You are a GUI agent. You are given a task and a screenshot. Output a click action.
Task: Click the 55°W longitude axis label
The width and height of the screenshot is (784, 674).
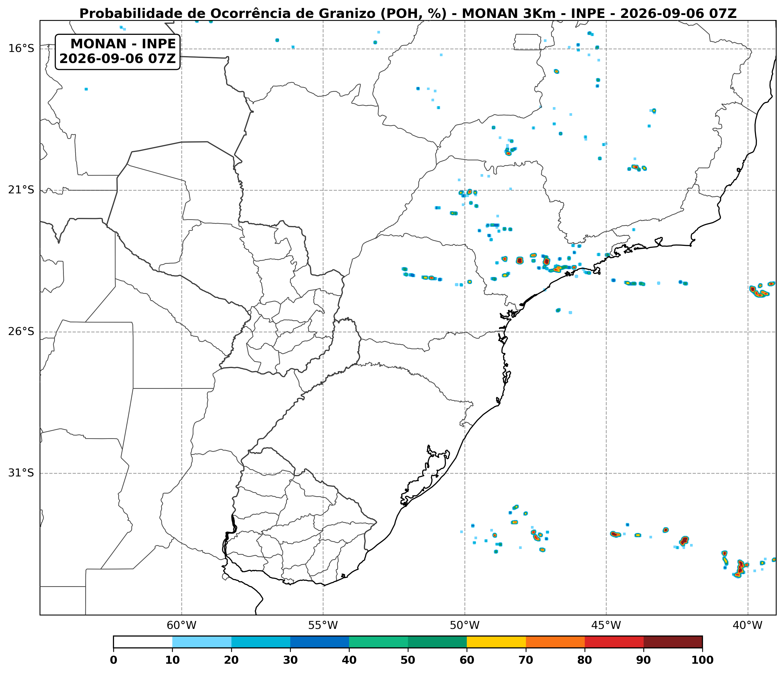click(x=323, y=625)
